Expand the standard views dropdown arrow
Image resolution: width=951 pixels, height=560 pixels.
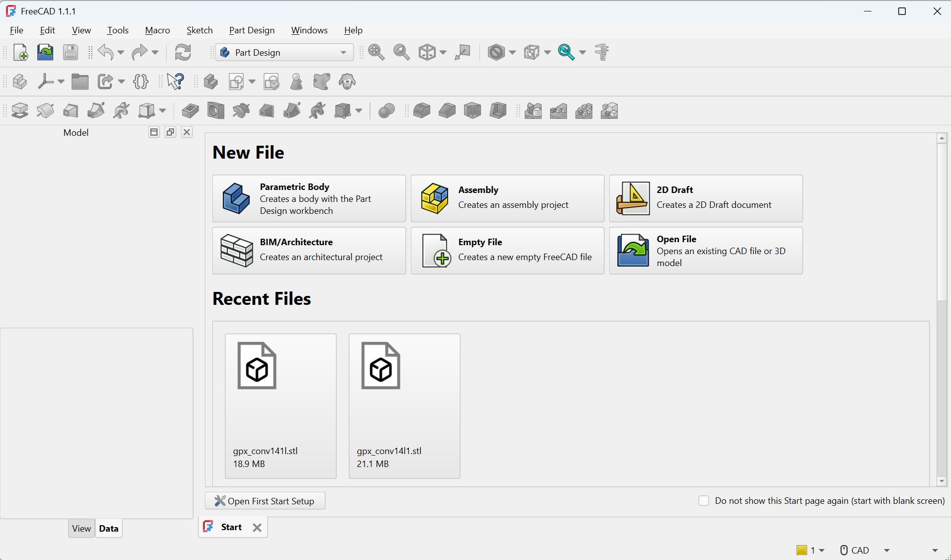443,52
